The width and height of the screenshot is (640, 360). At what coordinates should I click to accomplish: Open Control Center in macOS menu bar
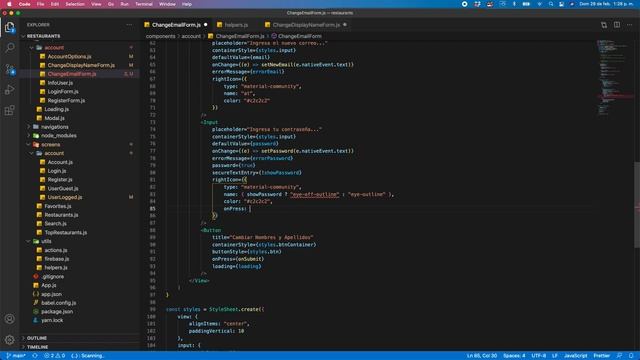tap(561, 4)
